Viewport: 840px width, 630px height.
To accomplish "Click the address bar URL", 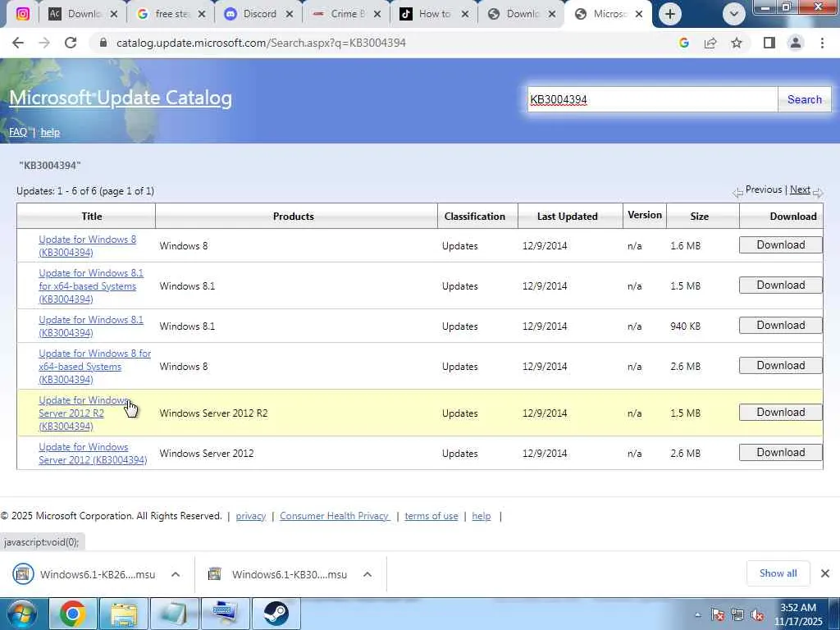I will pos(261,43).
